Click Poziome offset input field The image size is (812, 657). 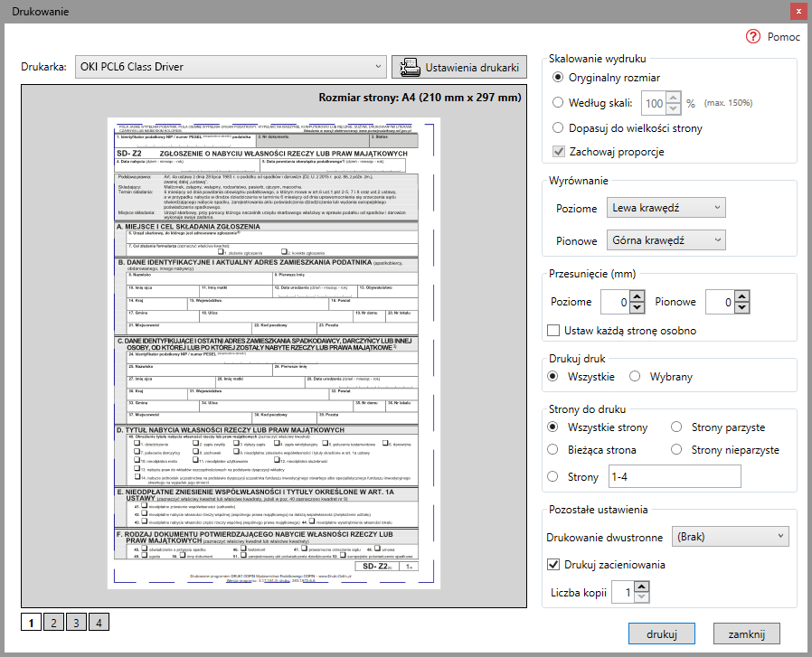click(615, 302)
